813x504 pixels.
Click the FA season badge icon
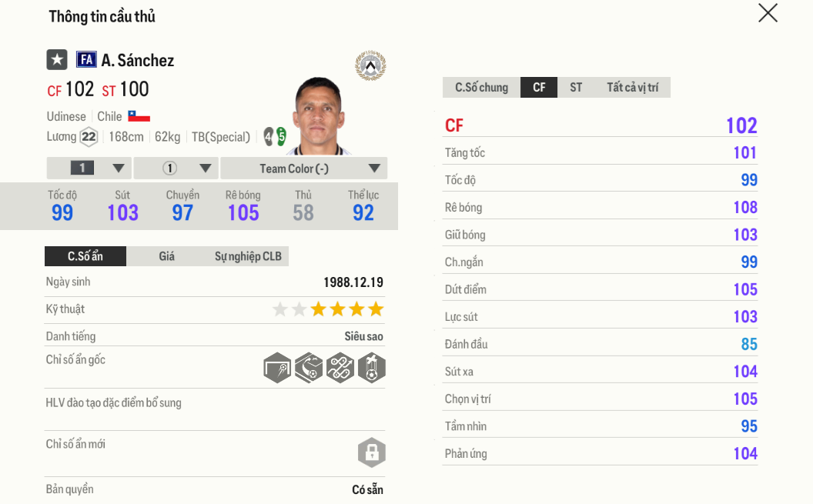pos(86,60)
